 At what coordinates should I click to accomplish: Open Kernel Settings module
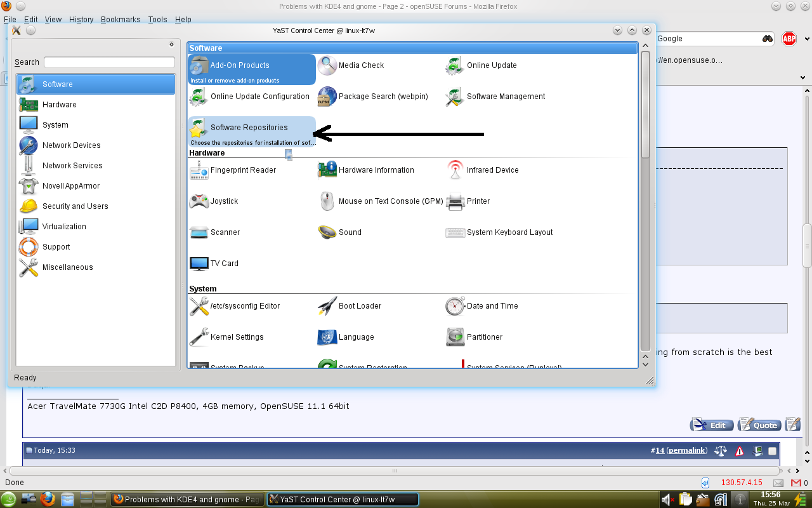[226, 337]
